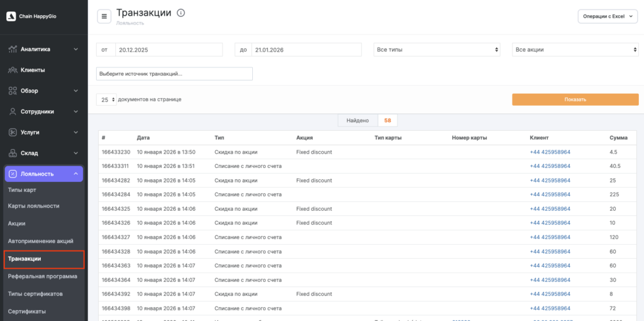644x321 pixels.
Task: Click the transaction source selection field
Action: click(174, 74)
